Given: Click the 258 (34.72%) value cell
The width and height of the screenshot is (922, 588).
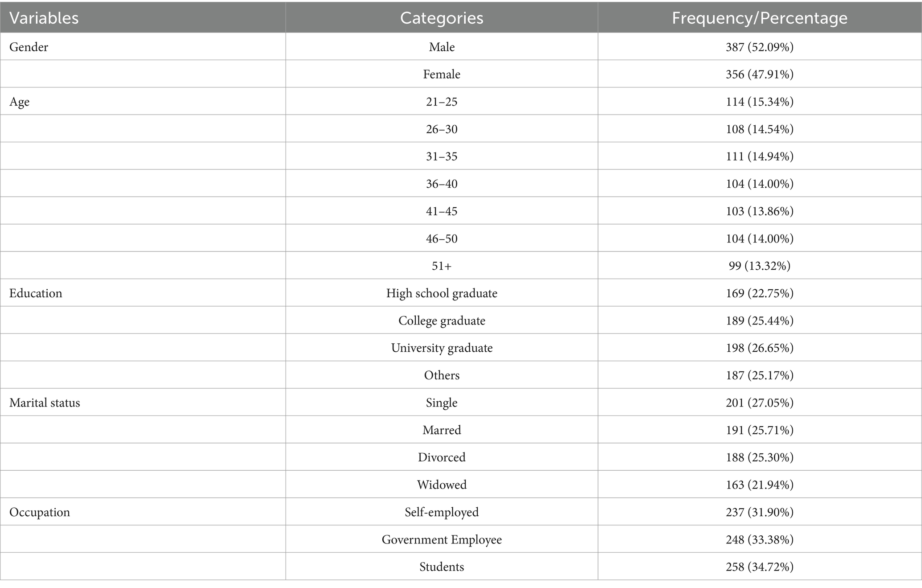Looking at the screenshot, I should tap(760, 567).
